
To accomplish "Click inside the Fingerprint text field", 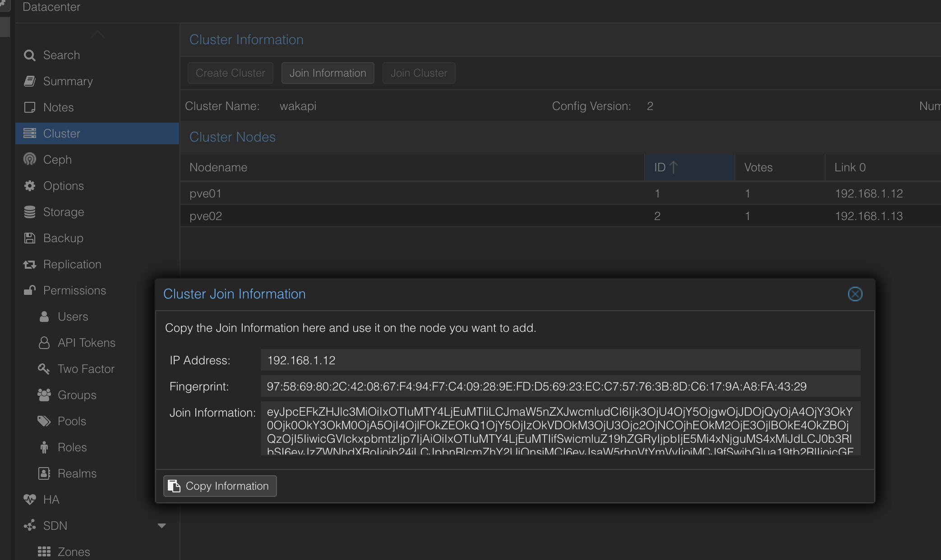I will (x=560, y=386).
